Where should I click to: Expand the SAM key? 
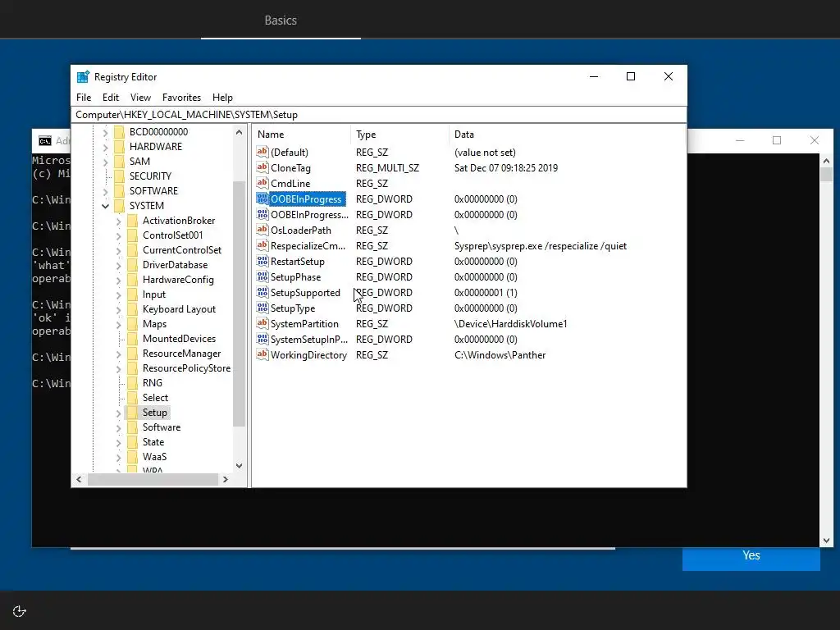[x=105, y=162]
